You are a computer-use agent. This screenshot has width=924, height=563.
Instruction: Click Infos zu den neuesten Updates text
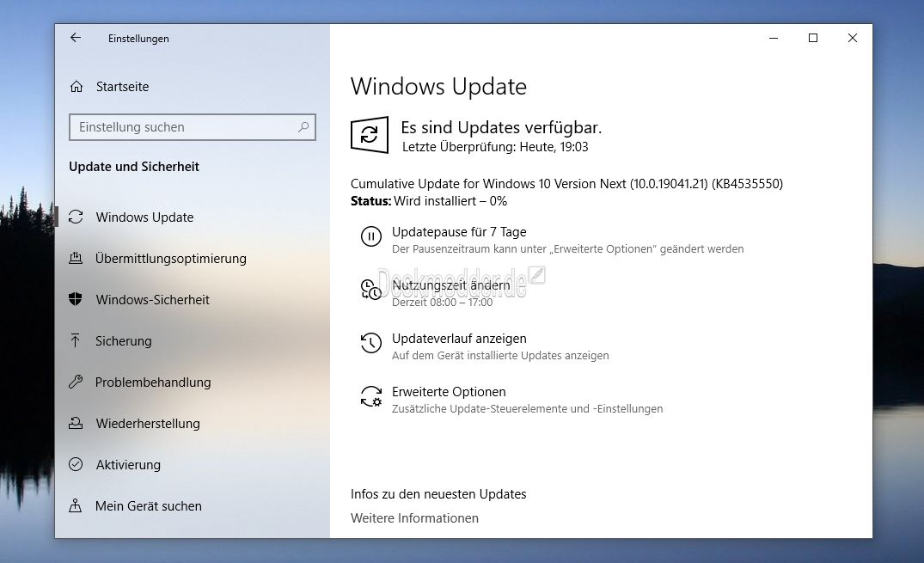tap(438, 494)
